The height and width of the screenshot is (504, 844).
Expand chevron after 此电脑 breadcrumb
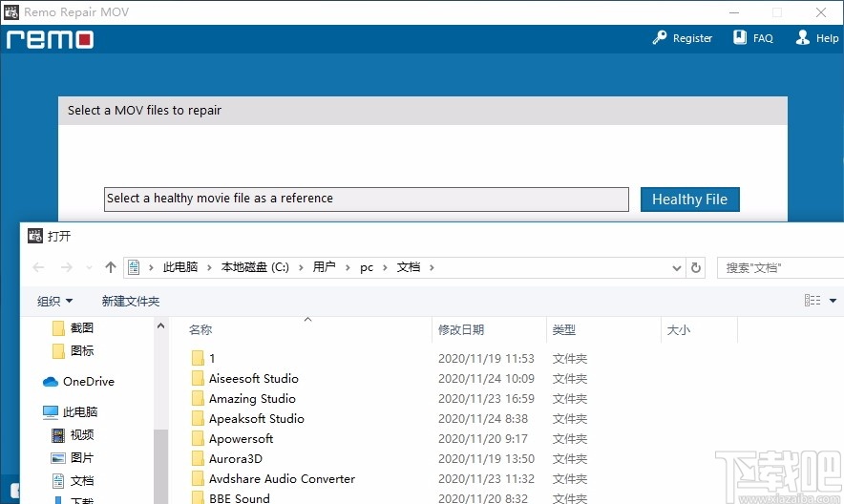tap(209, 267)
